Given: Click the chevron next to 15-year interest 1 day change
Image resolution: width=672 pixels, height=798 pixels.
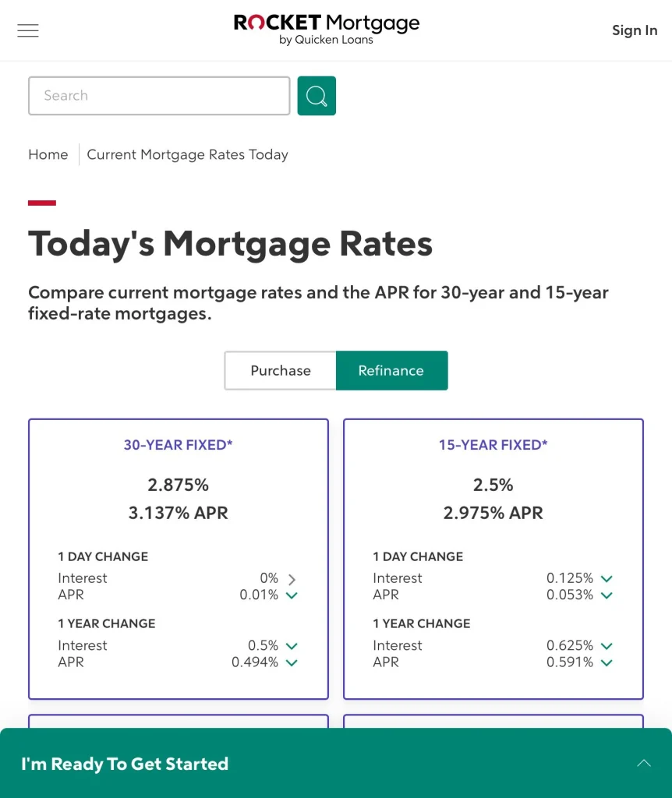Looking at the screenshot, I should (x=607, y=579).
